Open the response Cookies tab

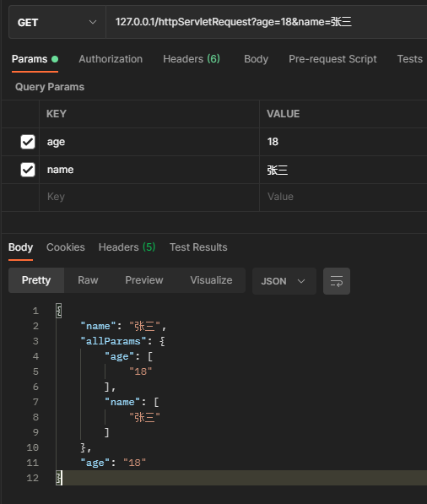coord(66,247)
